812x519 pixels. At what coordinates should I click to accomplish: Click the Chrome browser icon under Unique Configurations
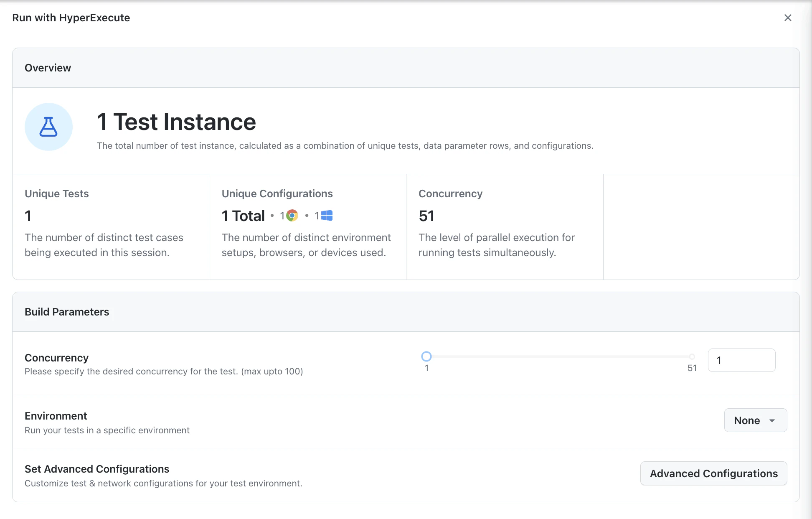pyautogui.click(x=292, y=216)
